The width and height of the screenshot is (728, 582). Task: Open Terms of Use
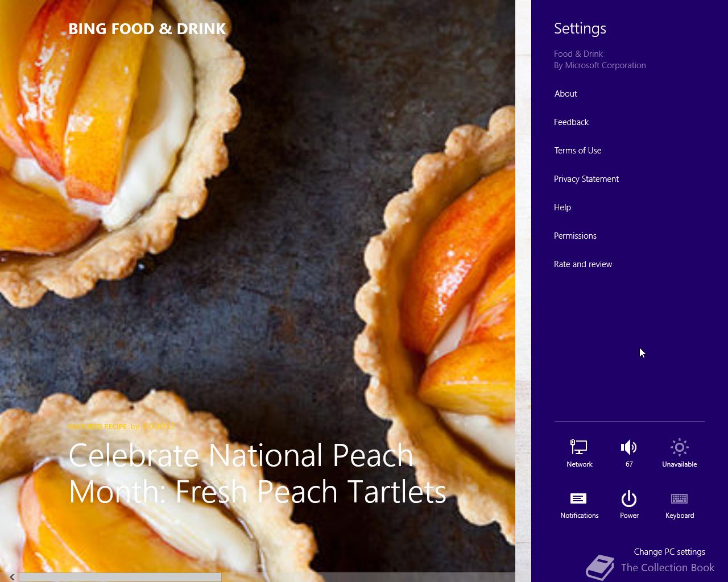[x=577, y=151]
